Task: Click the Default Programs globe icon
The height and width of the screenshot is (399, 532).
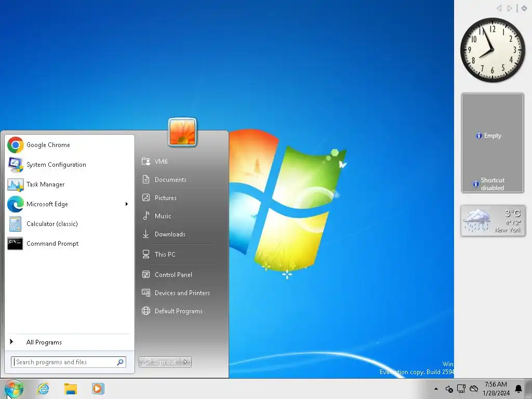Action: click(146, 311)
